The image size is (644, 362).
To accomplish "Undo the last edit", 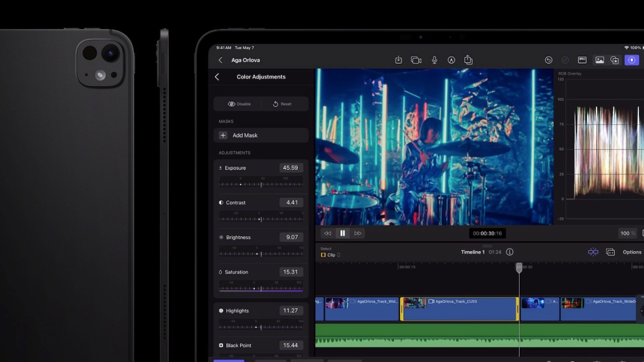I will tap(548, 60).
